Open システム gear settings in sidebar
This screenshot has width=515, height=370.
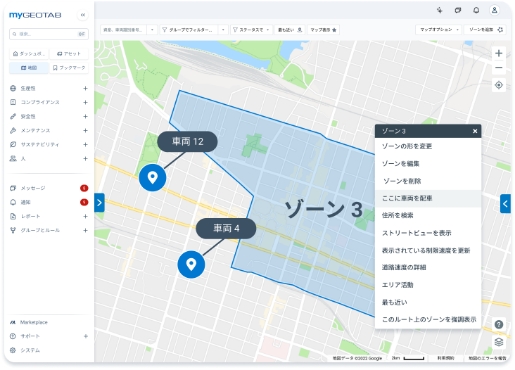click(x=30, y=350)
